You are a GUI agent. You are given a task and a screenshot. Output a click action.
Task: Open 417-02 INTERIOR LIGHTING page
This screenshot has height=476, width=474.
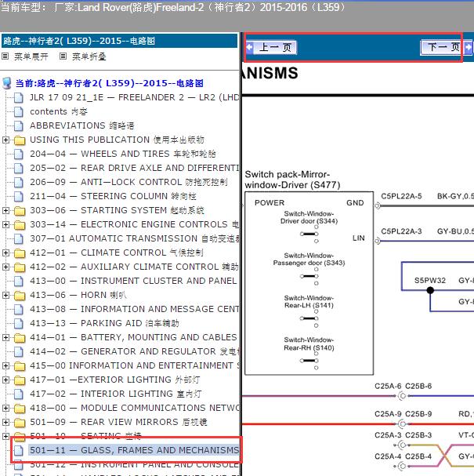(115, 394)
